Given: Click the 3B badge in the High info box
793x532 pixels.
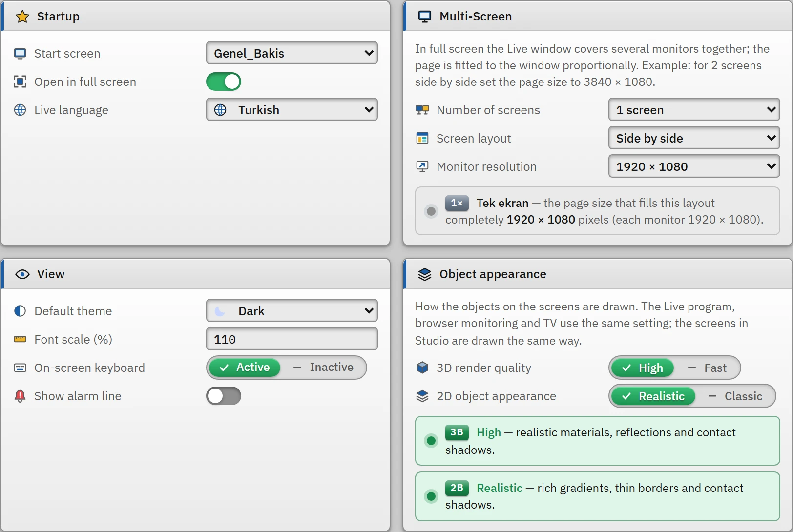Looking at the screenshot, I should pos(457,432).
